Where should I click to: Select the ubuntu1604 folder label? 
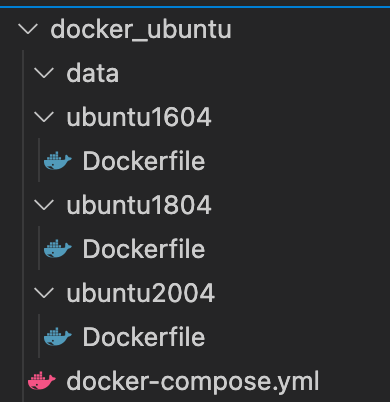[139, 117]
